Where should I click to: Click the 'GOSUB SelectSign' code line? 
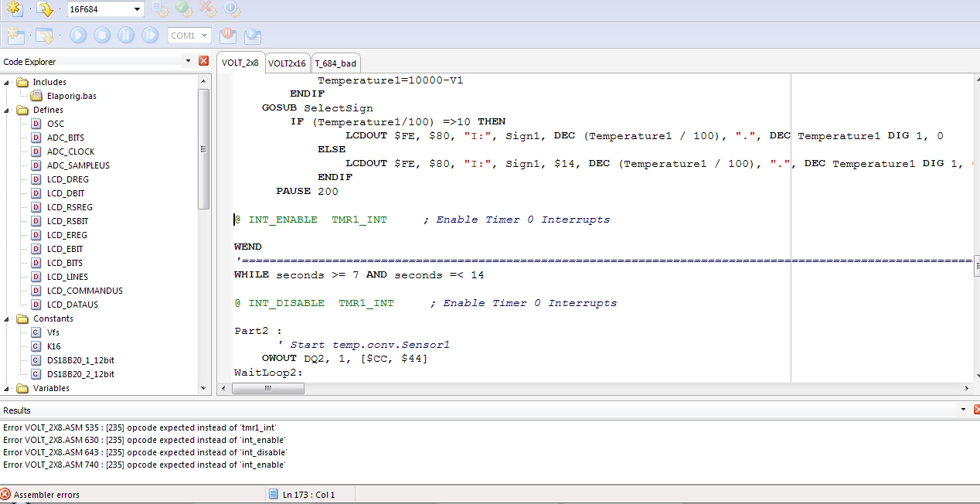tap(318, 108)
